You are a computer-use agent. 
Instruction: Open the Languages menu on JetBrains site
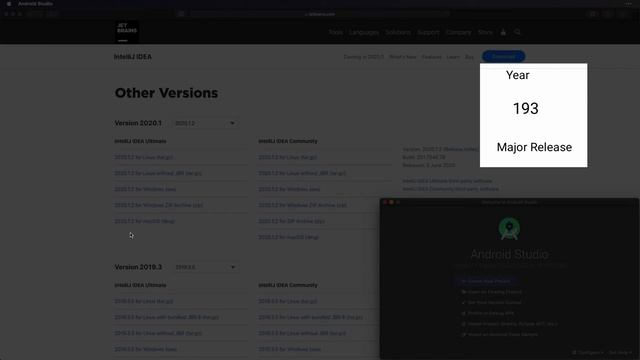coord(364,32)
